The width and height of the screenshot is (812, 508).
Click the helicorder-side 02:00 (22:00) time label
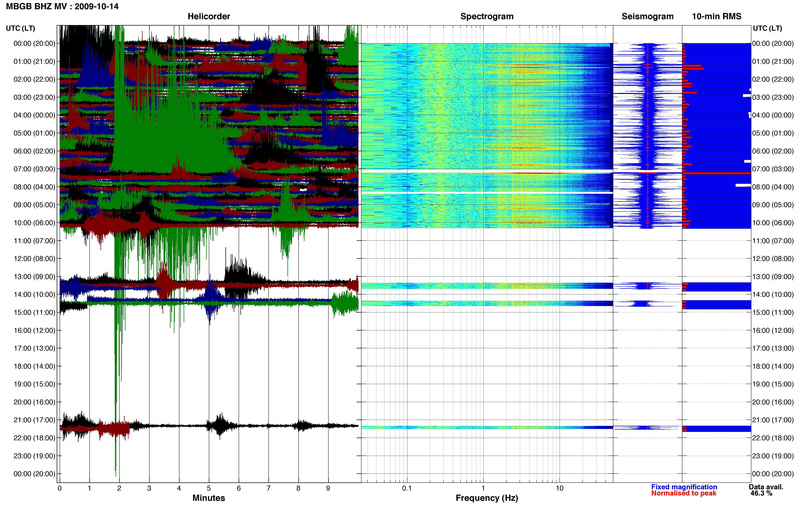pos(34,79)
